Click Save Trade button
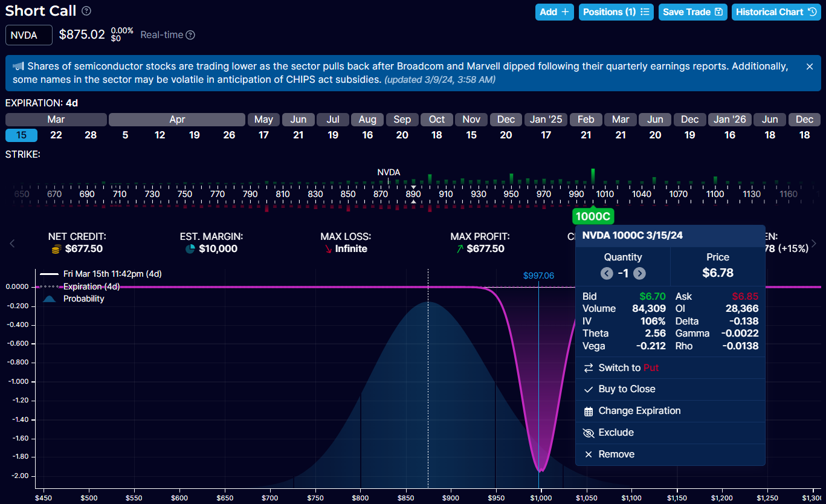Image resolution: width=826 pixels, height=504 pixels. click(693, 12)
